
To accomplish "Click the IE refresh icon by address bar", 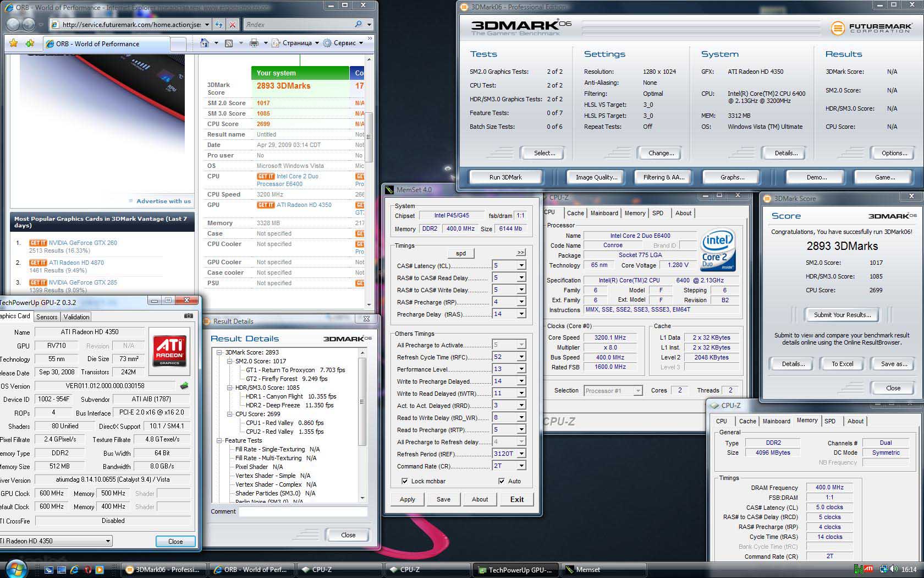I will (219, 25).
